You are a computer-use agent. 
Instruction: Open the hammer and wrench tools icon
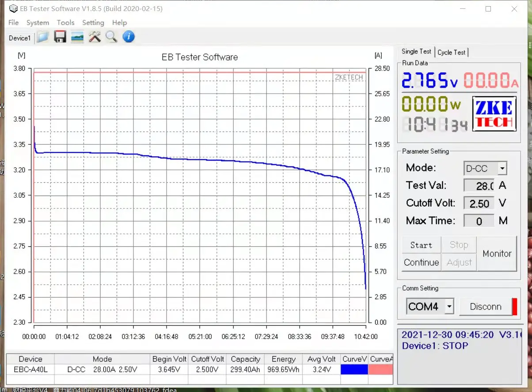(x=95, y=37)
